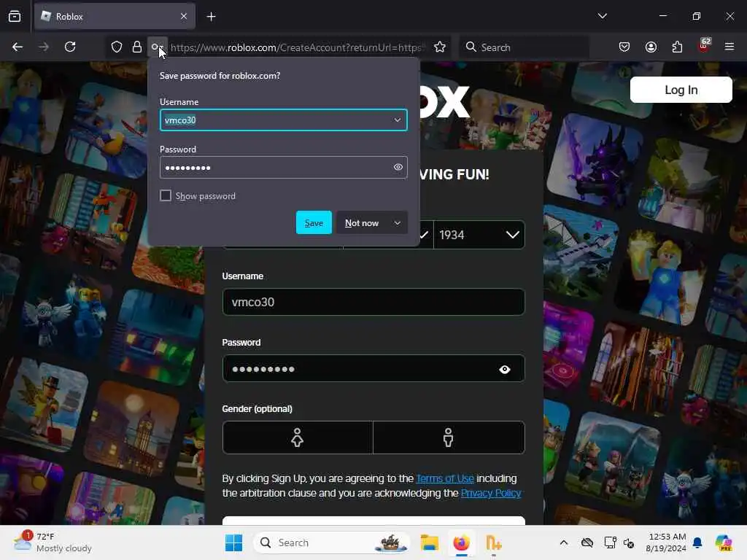Click the forward navigation arrow
747x560 pixels.
coord(43,47)
